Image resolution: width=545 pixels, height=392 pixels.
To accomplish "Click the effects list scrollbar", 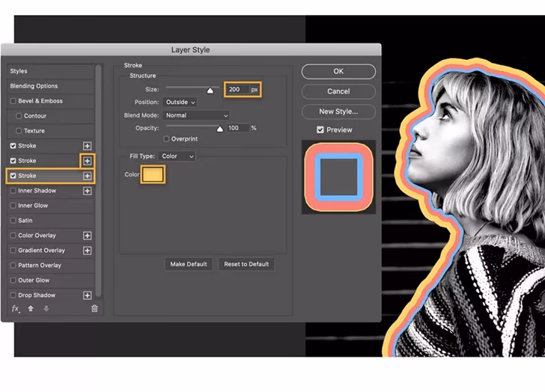I will 98,180.
